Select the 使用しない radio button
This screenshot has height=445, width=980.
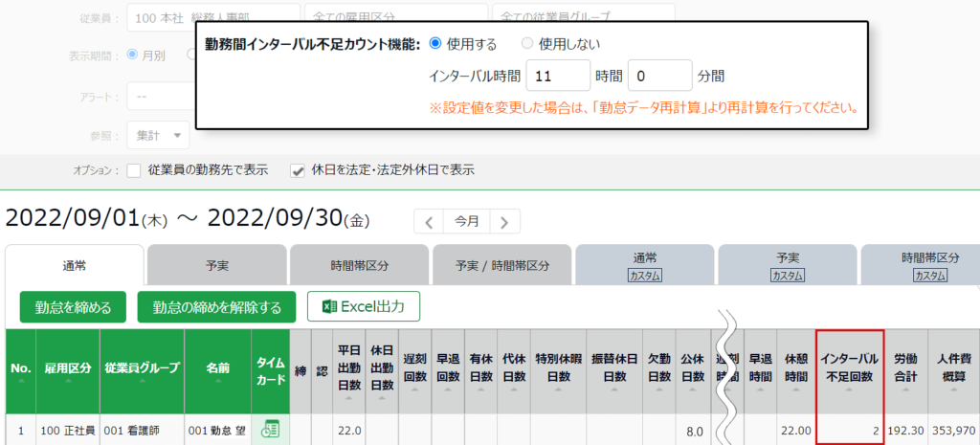point(527,43)
